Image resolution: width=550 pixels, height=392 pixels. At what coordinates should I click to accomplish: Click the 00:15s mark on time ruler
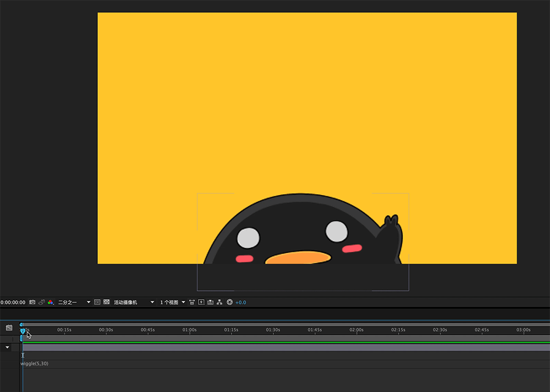64,329
